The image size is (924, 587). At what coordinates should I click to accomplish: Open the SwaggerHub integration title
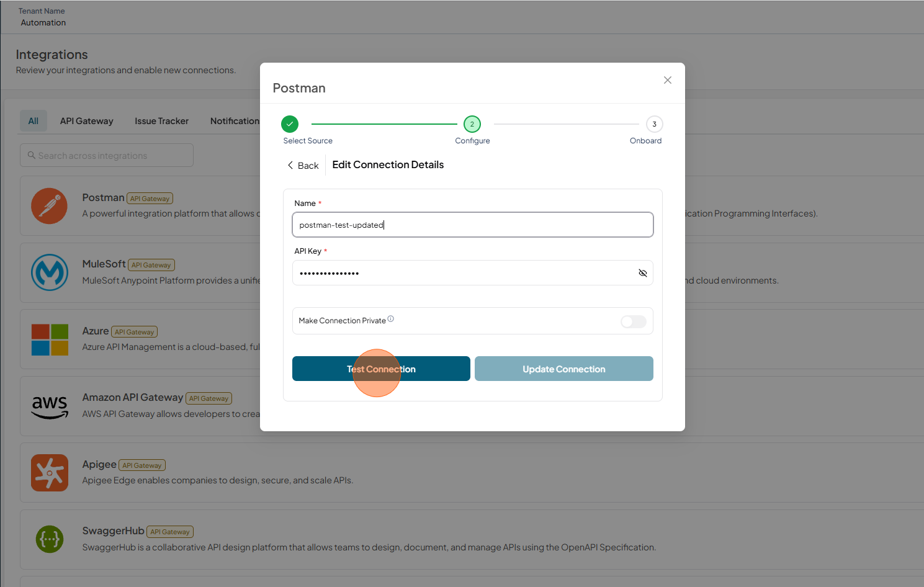pos(114,531)
